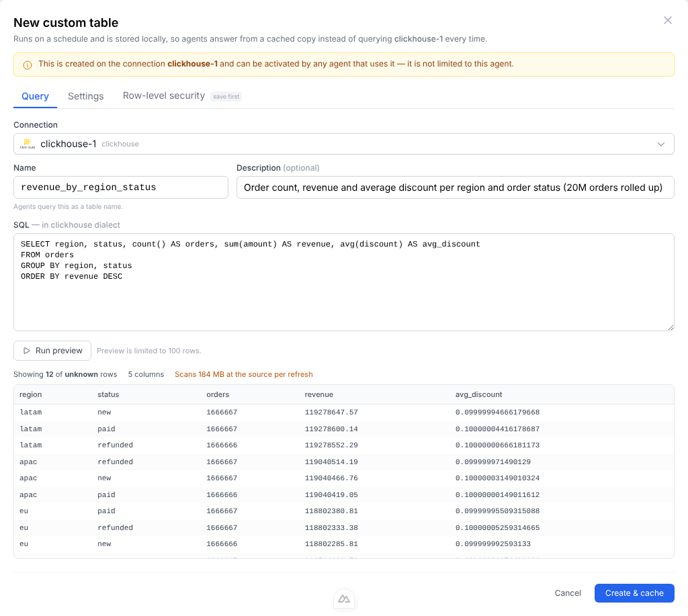The width and height of the screenshot is (688, 616).
Task: Click the orders column header
Action: [218, 394]
